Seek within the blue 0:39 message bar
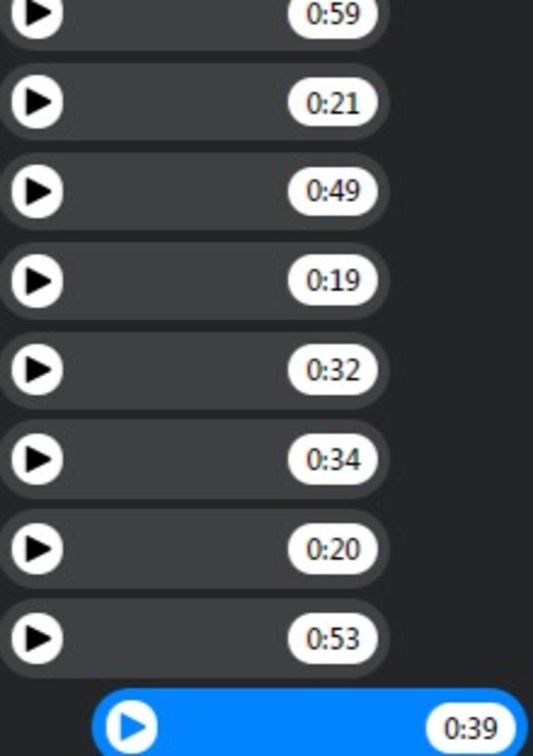 click(x=291, y=727)
